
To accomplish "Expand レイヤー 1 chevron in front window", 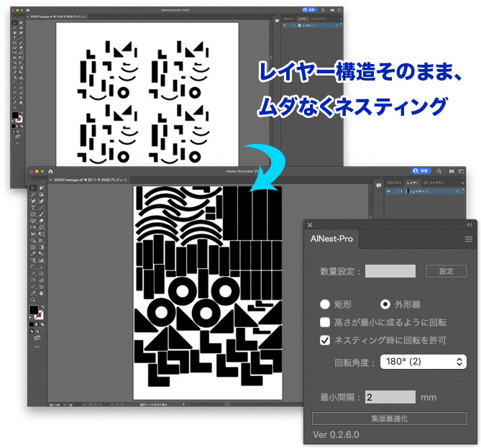I will [x=400, y=191].
